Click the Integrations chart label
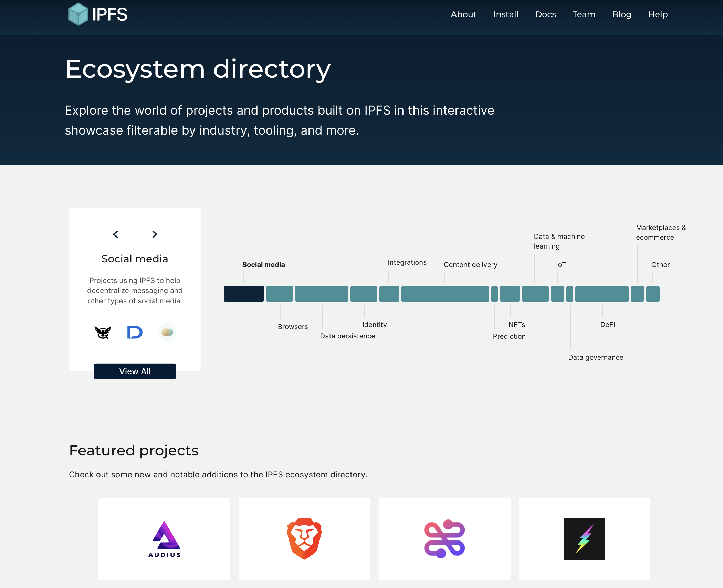The image size is (723, 588). click(x=407, y=262)
